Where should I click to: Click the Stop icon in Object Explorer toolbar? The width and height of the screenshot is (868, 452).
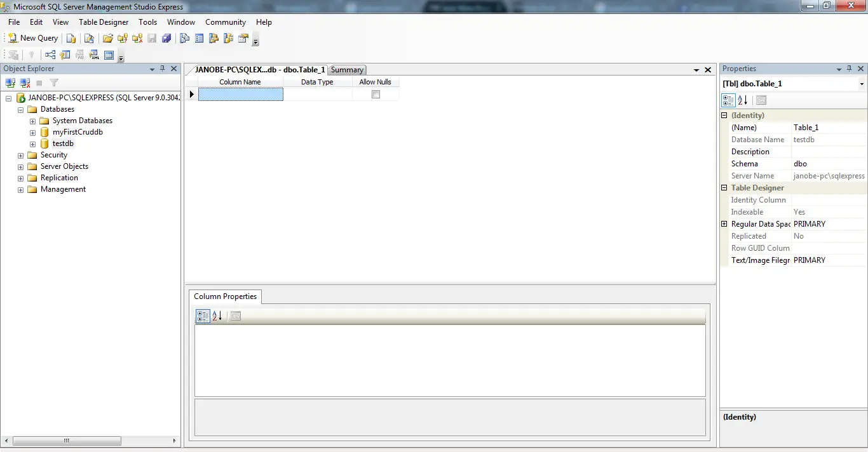click(39, 83)
